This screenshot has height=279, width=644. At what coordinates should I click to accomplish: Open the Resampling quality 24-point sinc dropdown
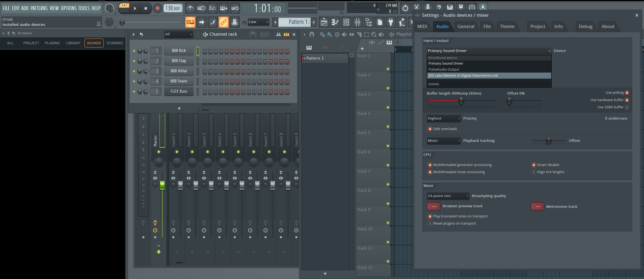448,196
